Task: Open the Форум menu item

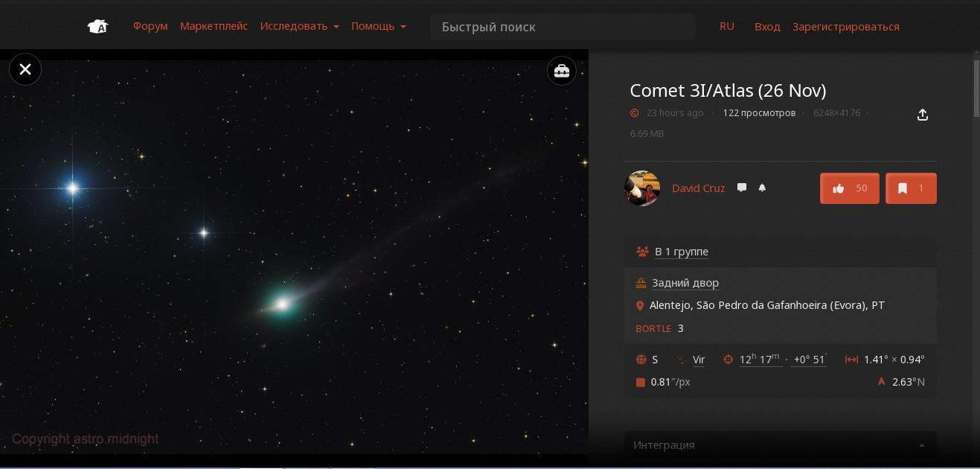Action: click(x=150, y=26)
